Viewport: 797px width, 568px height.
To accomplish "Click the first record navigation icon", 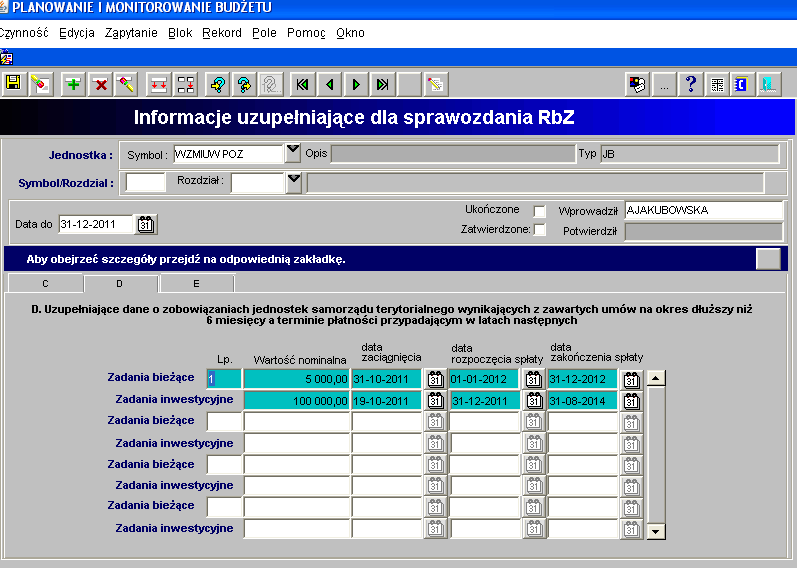I will 303,84.
